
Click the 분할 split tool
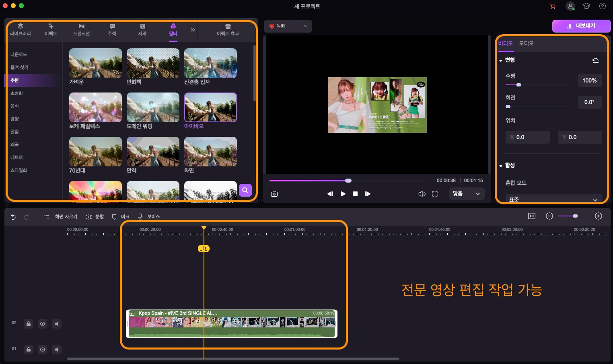click(x=95, y=217)
